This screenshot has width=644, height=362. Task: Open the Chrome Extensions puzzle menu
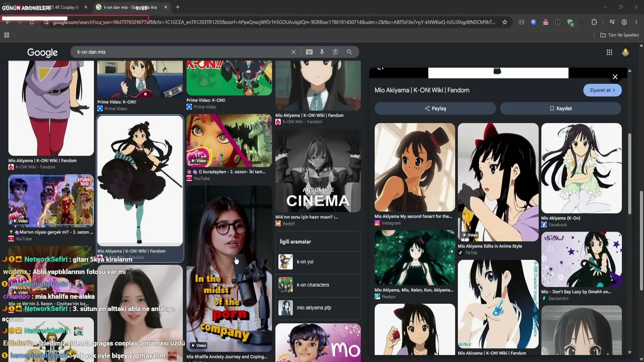594,22
